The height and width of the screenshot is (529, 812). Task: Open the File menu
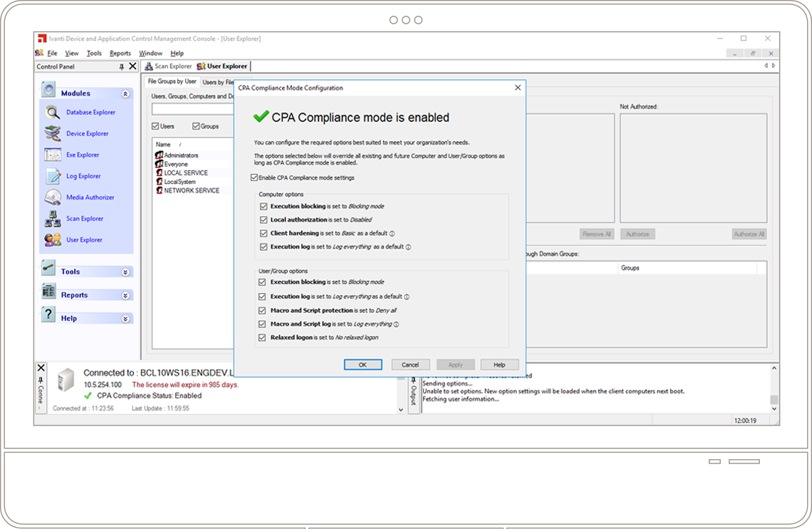pyautogui.click(x=52, y=53)
